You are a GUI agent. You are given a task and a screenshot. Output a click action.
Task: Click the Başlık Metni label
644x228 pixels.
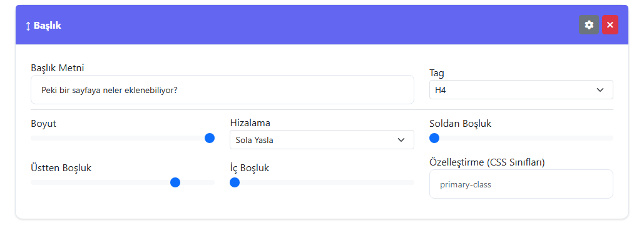pyautogui.click(x=58, y=68)
